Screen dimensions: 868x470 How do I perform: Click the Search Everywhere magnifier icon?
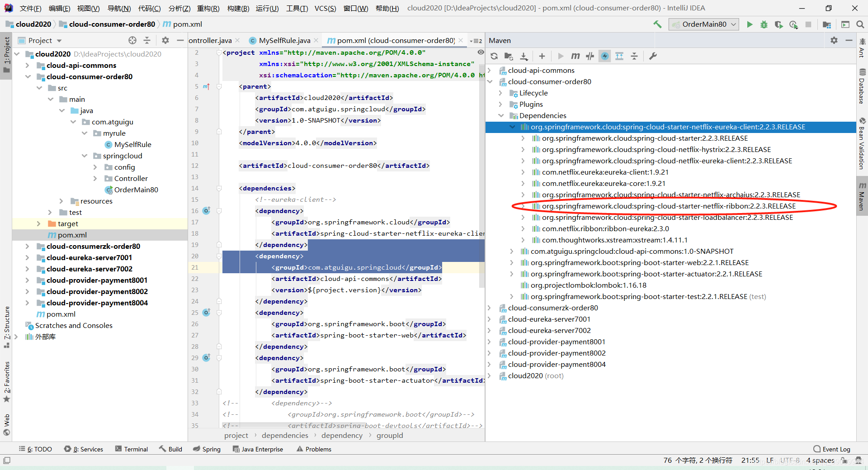tap(860, 24)
